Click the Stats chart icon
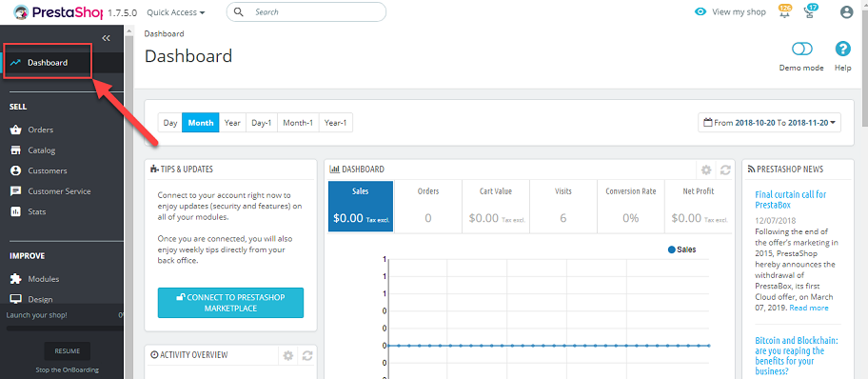 pos(15,211)
